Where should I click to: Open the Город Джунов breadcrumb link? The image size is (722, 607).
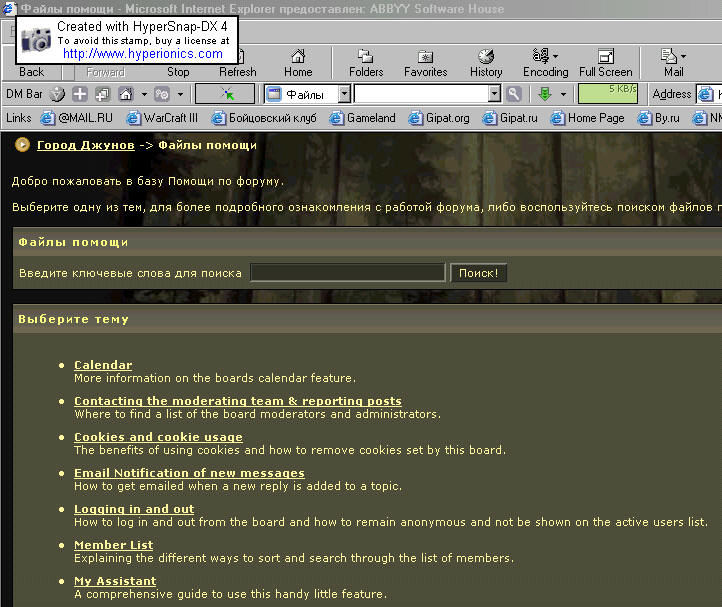click(85, 145)
